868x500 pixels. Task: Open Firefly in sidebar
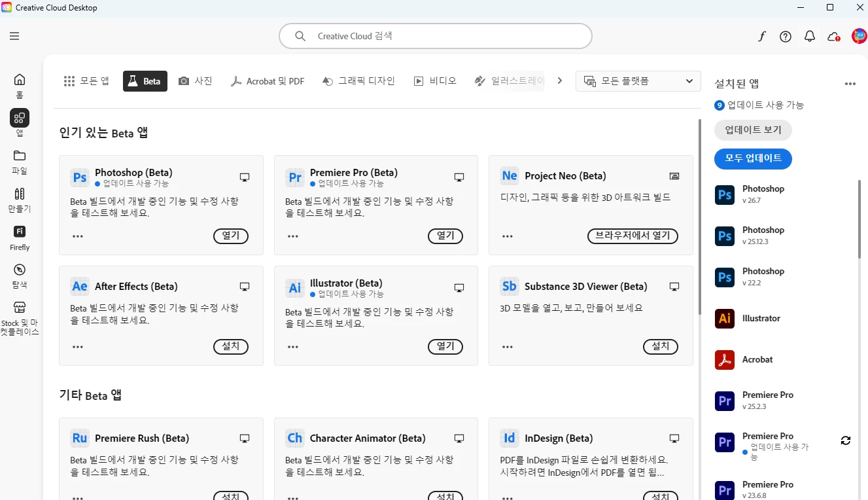[x=20, y=238]
